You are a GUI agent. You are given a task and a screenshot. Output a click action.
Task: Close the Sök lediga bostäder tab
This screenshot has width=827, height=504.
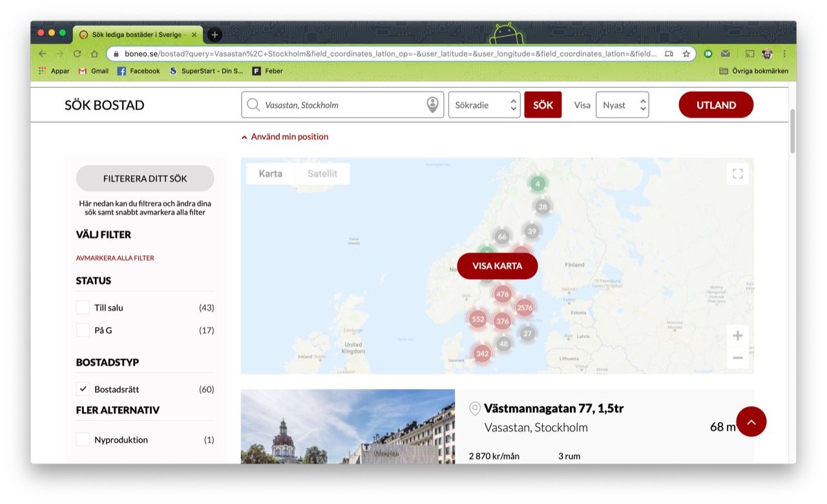tap(194, 35)
